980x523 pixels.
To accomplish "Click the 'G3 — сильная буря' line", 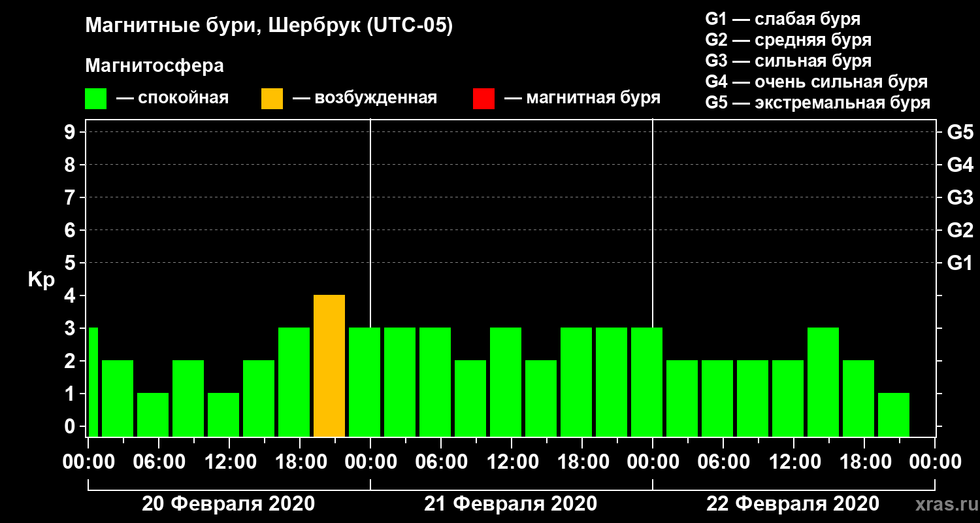I will [x=788, y=61].
